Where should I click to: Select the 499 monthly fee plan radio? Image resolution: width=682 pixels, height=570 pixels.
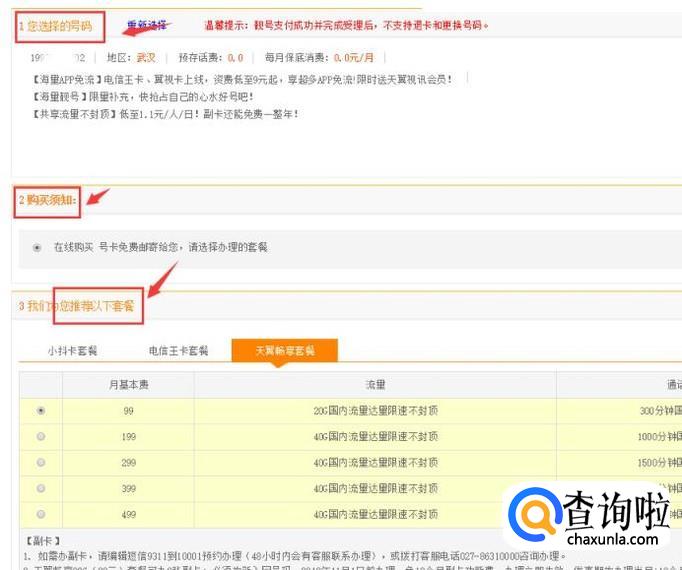(x=41, y=514)
